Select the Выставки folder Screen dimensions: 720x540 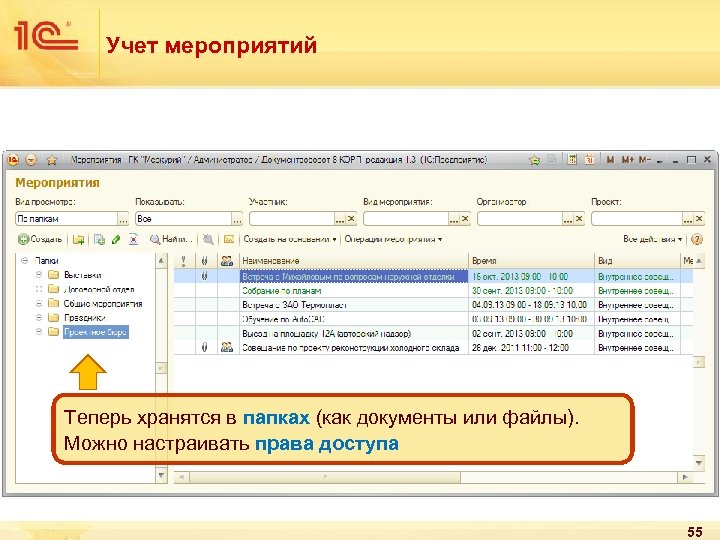click(82, 275)
